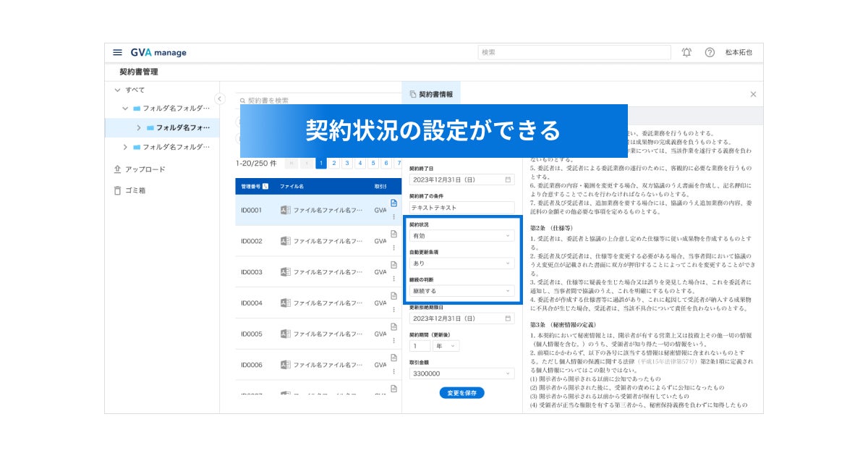The height and width of the screenshot is (456, 868).
Task: Click the document icon in row ID0005
Action: click(393, 327)
